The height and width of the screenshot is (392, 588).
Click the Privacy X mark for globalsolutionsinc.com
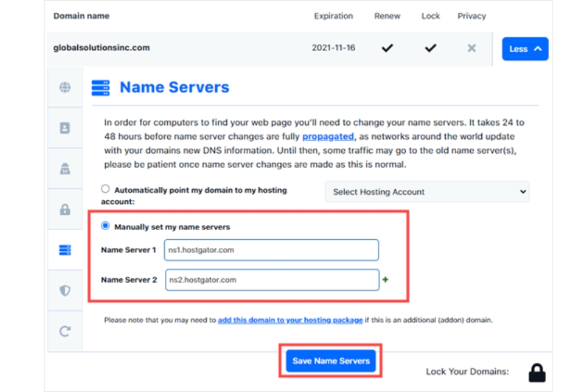click(x=472, y=48)
